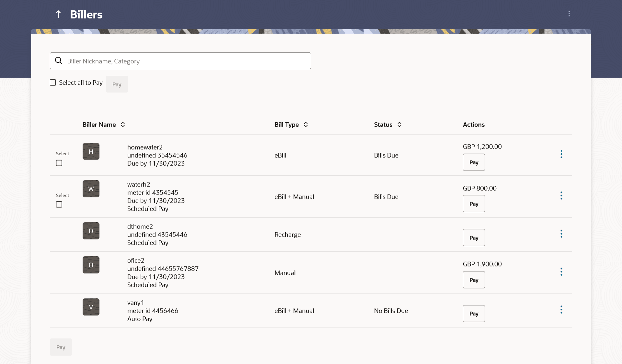
Task: Sort by Biller Name column
Action: [x=123, y=125]
